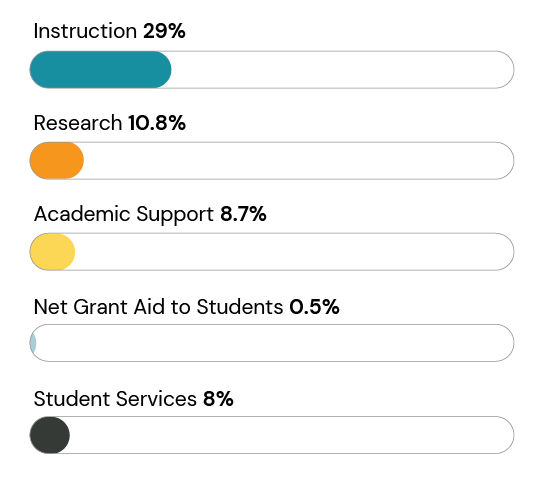
Task: Click the 0.5% Net Grant Aid value
Action: (x=314, y=306)
